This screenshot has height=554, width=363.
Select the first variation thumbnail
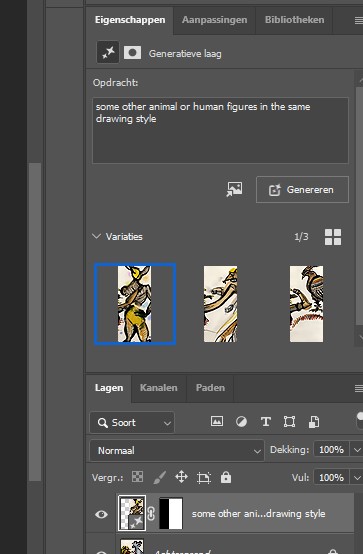(x=135, y=304)
